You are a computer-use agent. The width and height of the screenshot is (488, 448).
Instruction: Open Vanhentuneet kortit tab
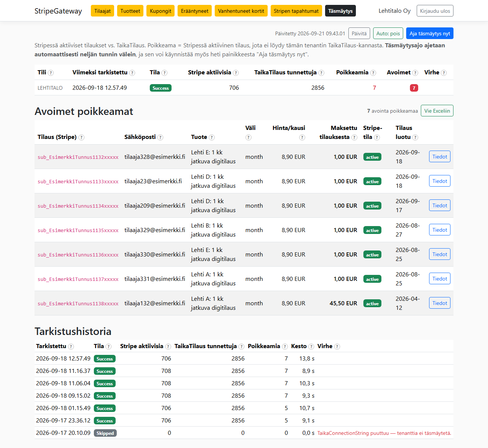coord(241,11)
